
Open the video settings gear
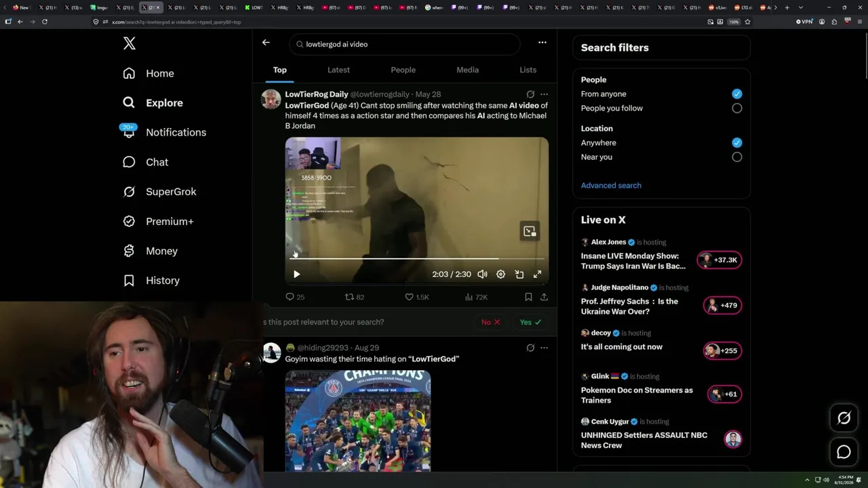[x=500, y=274]
